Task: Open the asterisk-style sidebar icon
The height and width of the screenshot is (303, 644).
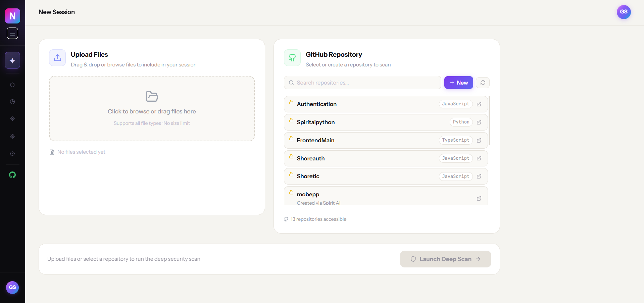Action: click(12, 136)
